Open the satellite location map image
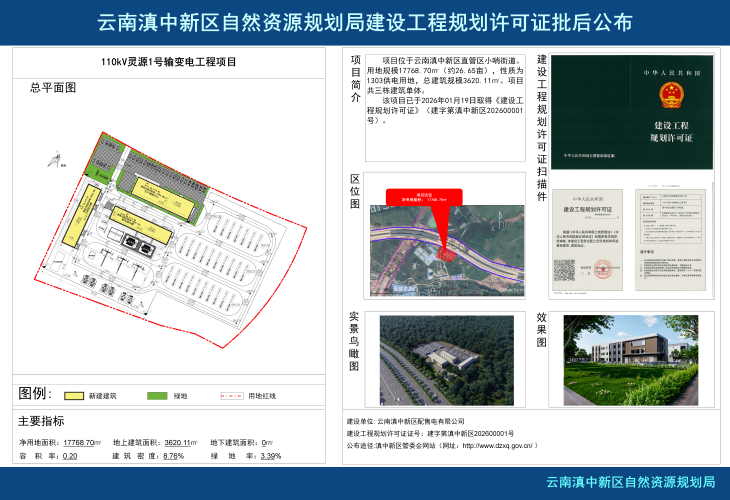This screenshot has width=730, height=500. pyautogui.click(x=447, y=250)
